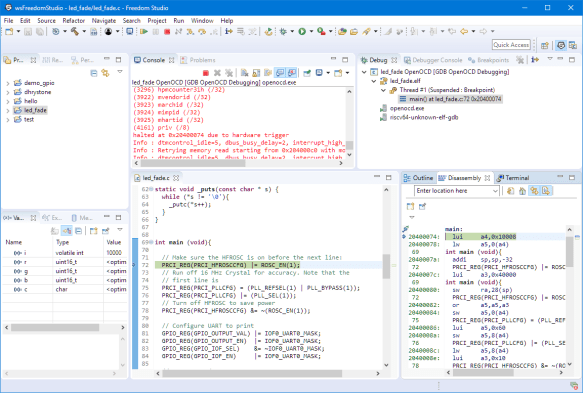
Task: Toggle Show Console on standard output change
Action: (x=280, y=73)
